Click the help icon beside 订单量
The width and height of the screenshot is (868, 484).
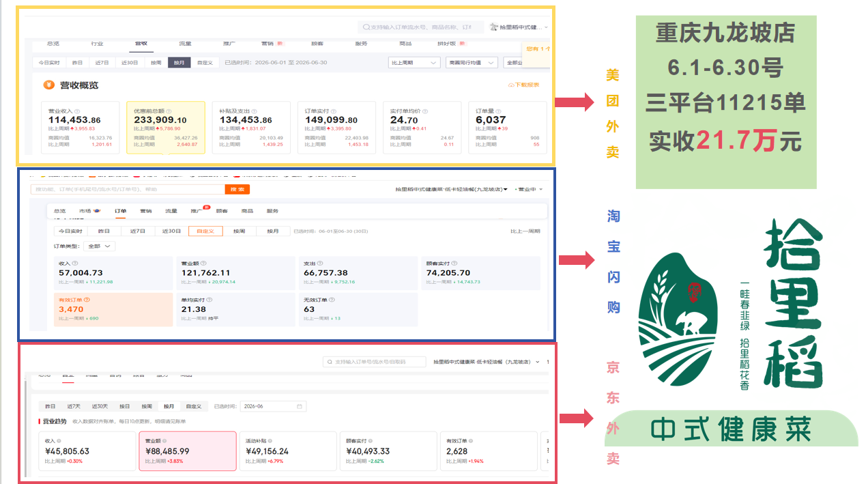pyautogui.click(x=498, y=111)
